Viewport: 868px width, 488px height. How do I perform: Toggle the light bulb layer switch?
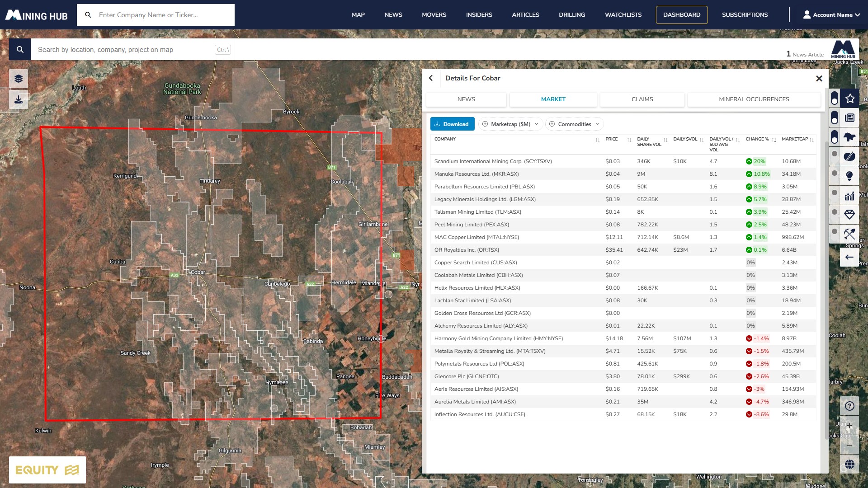(x=835, y=173)
